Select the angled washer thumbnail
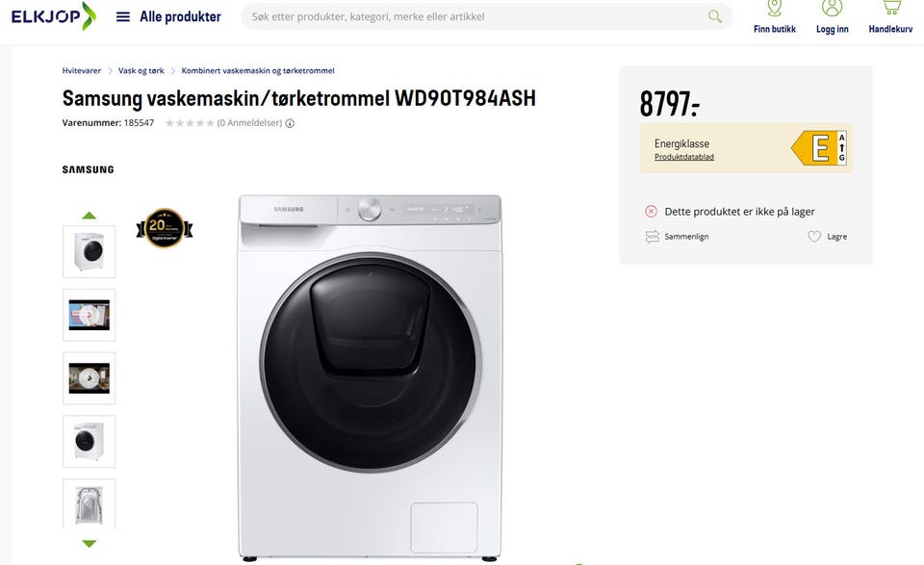Screen dimensions: 924x565 pos(89,441)
